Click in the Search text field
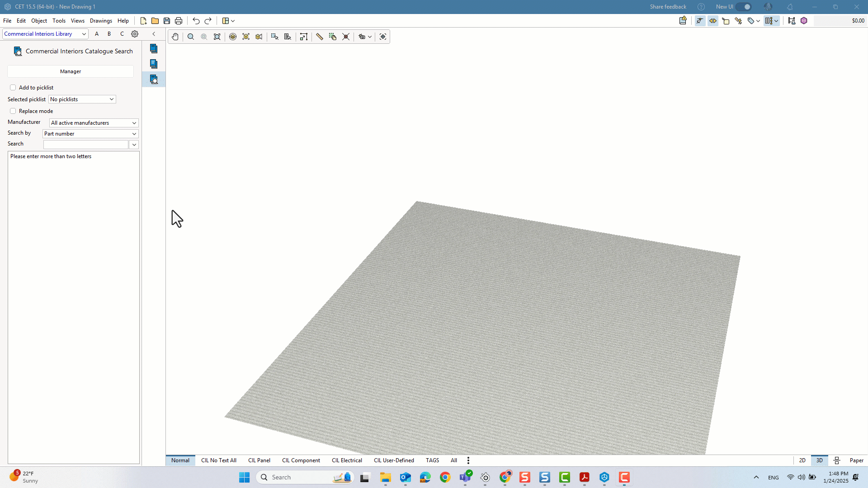868x488 pixels. tap(86, 145)
